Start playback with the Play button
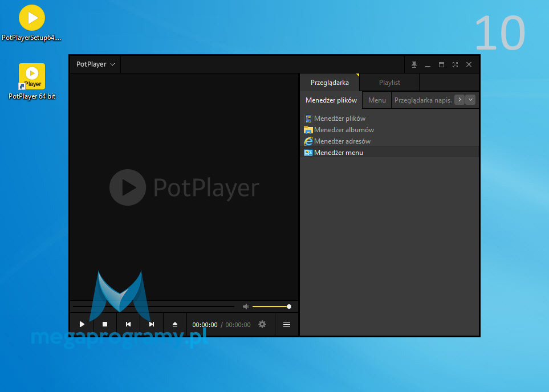The height and width of the screenshot is (392, 549). point(82,324)
